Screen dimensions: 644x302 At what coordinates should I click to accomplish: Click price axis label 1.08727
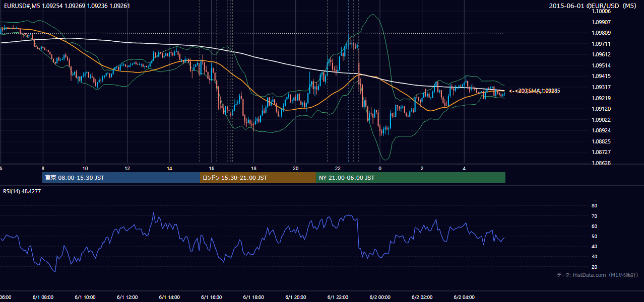(601, 152)
